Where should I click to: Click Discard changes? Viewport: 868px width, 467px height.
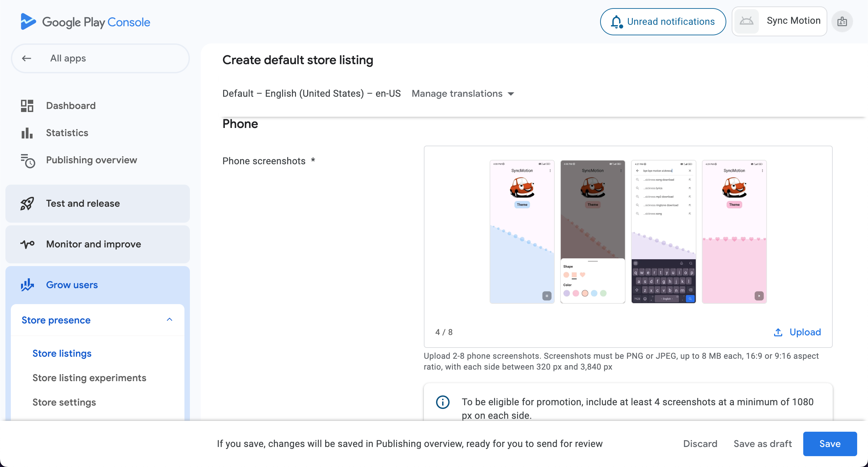click(700, 444)
